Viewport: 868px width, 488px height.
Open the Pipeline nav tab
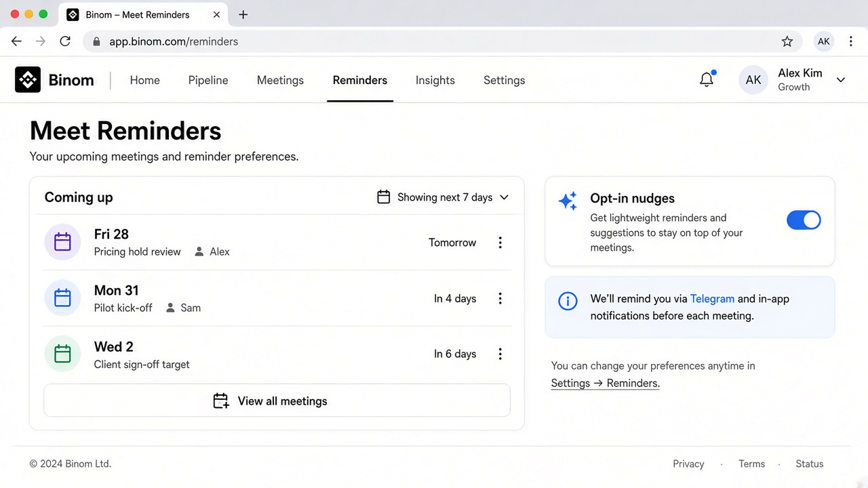tap(208, 80)
